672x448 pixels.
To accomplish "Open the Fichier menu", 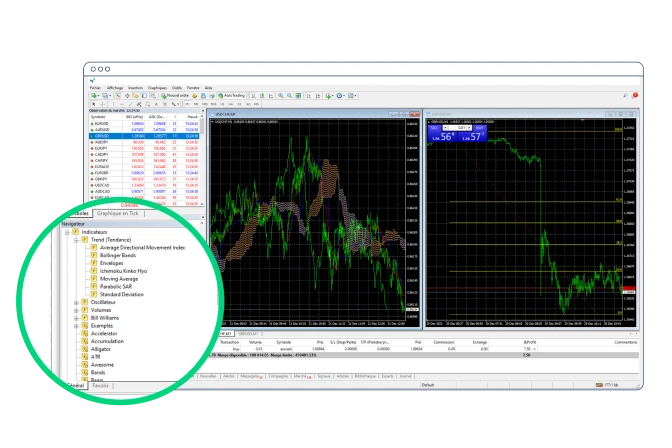I will 95,87.
